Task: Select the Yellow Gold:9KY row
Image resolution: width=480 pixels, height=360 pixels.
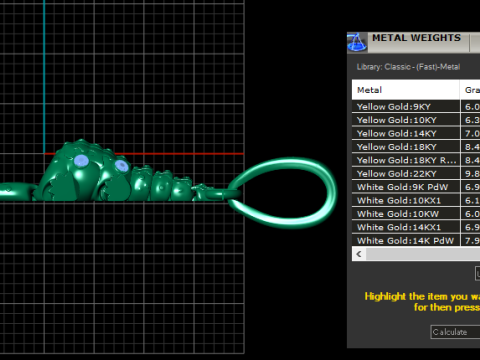Action: [x=416, y=107]
